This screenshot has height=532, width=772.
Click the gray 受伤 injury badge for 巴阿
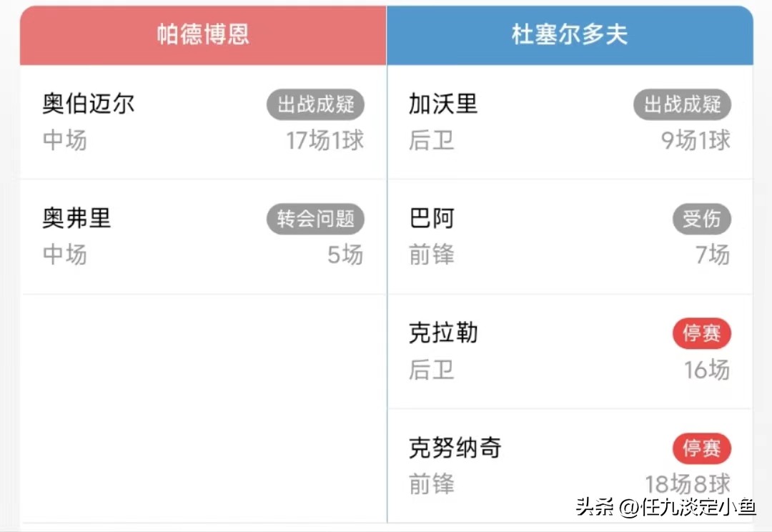click(702, 220)
